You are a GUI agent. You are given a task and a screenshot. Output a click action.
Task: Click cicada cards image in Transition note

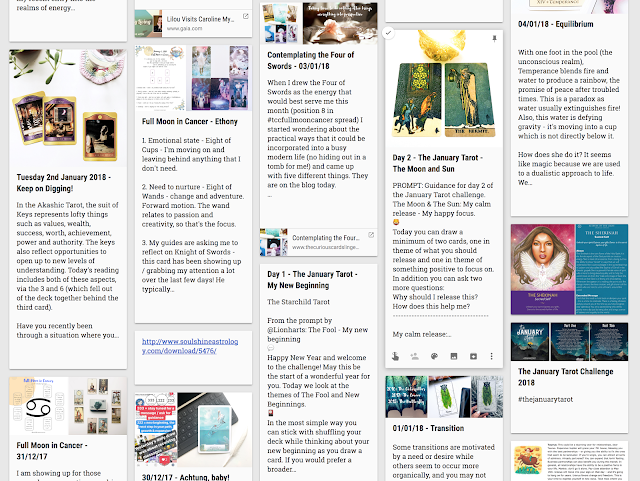[444, 397]
